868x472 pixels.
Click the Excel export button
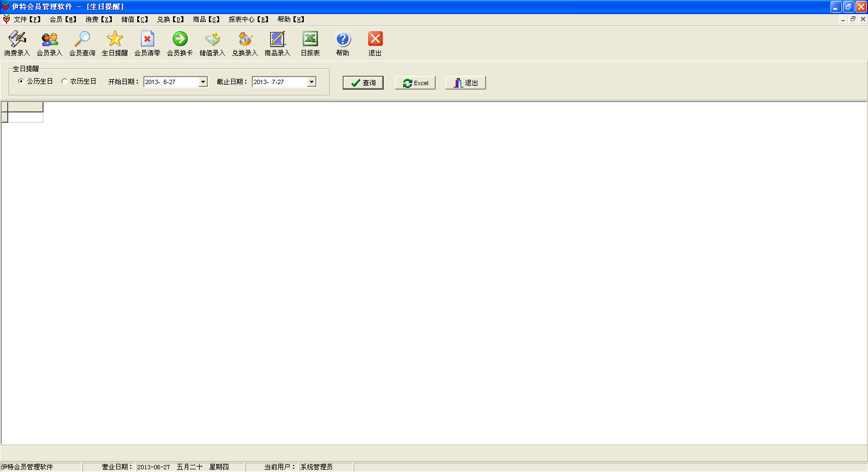pos(415,82)
